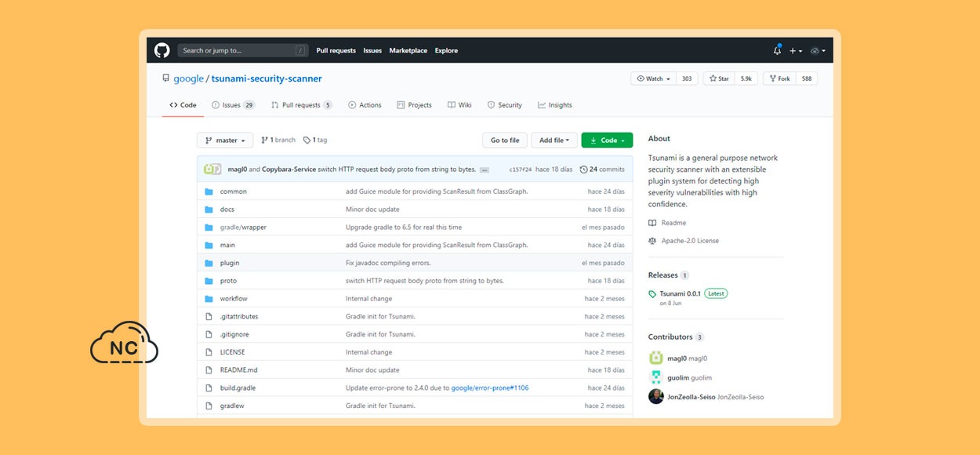The image size is (980, 455).
Task: Switch to the repository Pull requests tab
Action: point(302,105)
